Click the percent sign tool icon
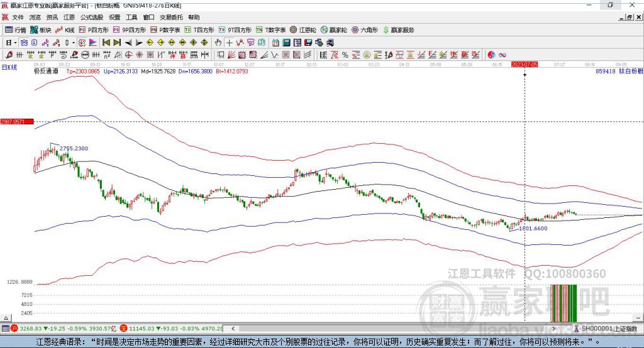The width and height of the screenshot is (644, 348). click(345, 55)
